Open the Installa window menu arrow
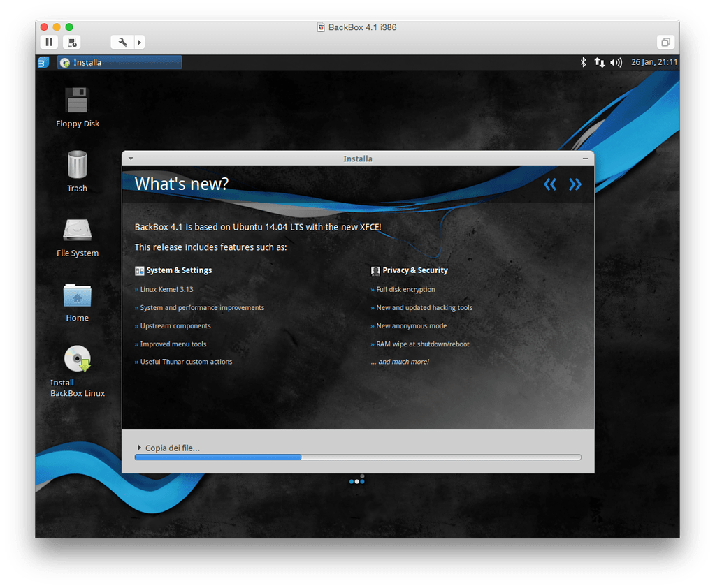The width and height of the screenshot is (715, 588). (131, 159)
